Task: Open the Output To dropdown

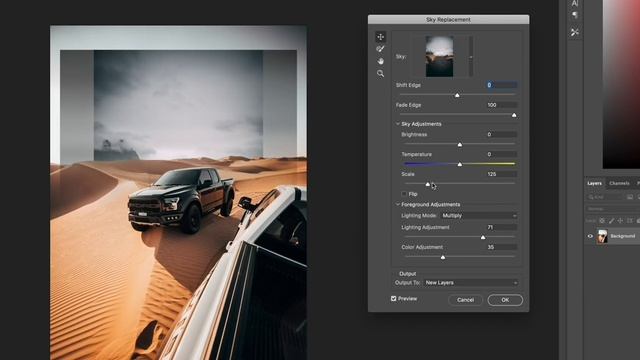Action: (x=471, y=282)
